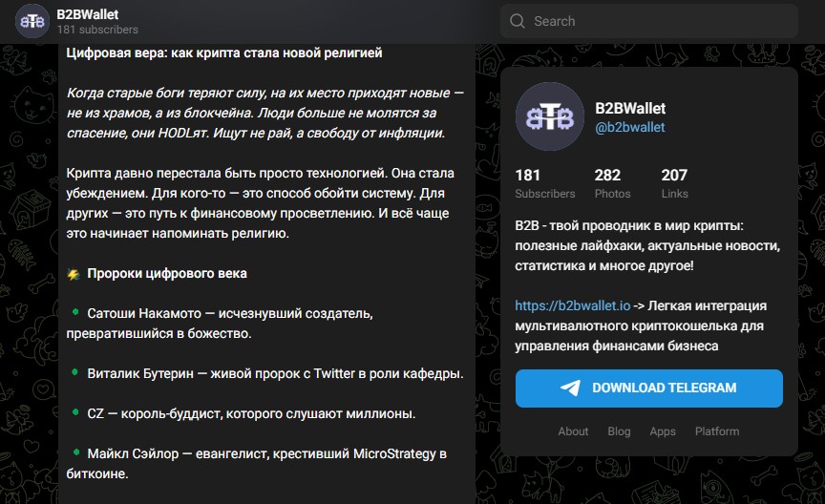Screen dimensions: 825x504
Task: Open the Platform footer link
Action: (x=716, y=431)
